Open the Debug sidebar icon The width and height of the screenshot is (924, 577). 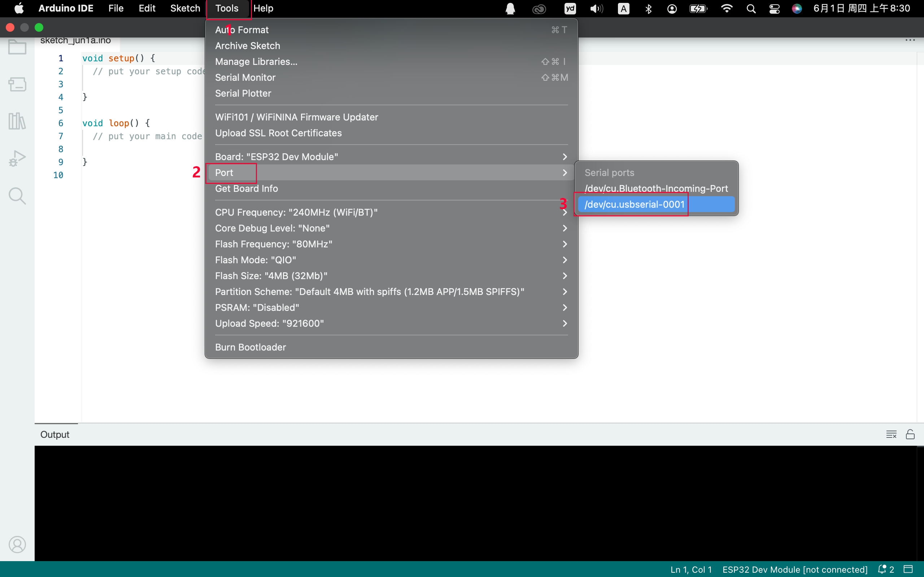click(17, 158)
